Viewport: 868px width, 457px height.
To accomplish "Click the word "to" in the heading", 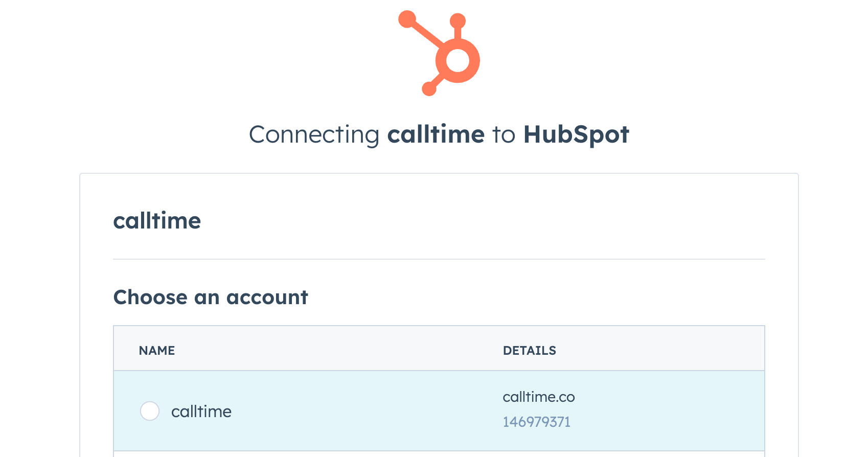I will pyautogui.click(x=504, y=135).
